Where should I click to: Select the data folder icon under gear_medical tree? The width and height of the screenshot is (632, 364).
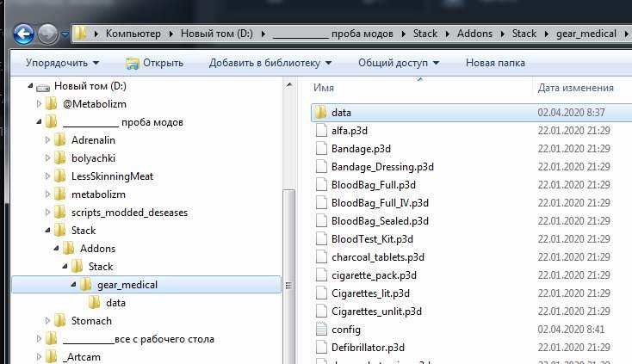95,302
